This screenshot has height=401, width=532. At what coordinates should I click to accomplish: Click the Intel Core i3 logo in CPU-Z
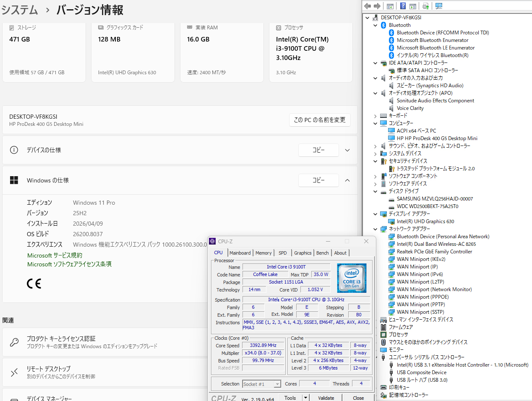pos(352,278)
